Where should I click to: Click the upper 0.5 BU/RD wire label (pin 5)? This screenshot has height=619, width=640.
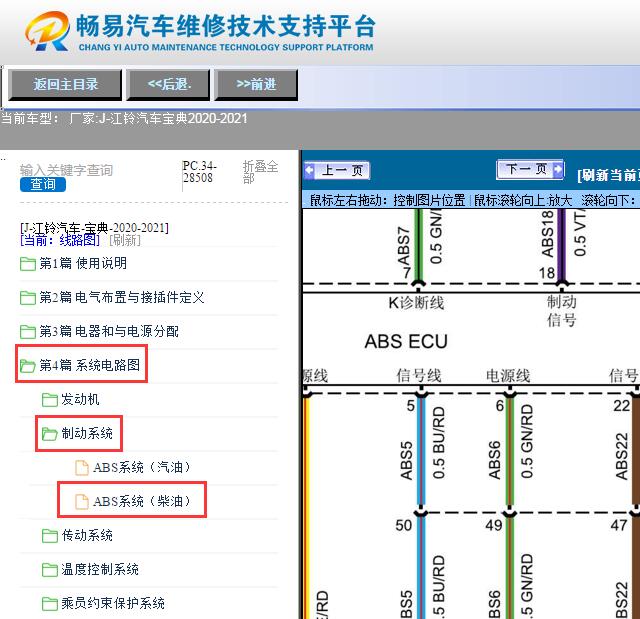click(x=438, y=443)
